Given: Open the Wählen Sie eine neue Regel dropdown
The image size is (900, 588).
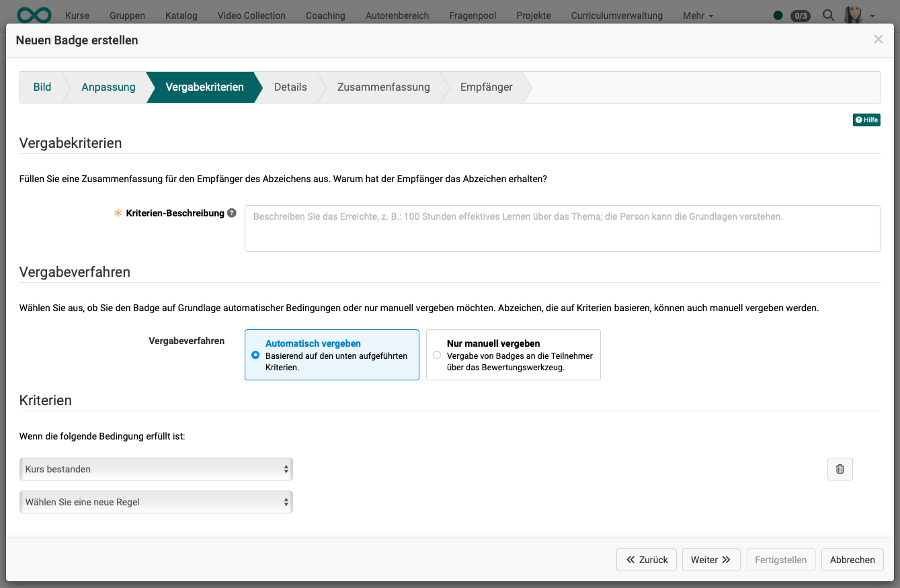Looking at the screenshot, I should [156, 501].
